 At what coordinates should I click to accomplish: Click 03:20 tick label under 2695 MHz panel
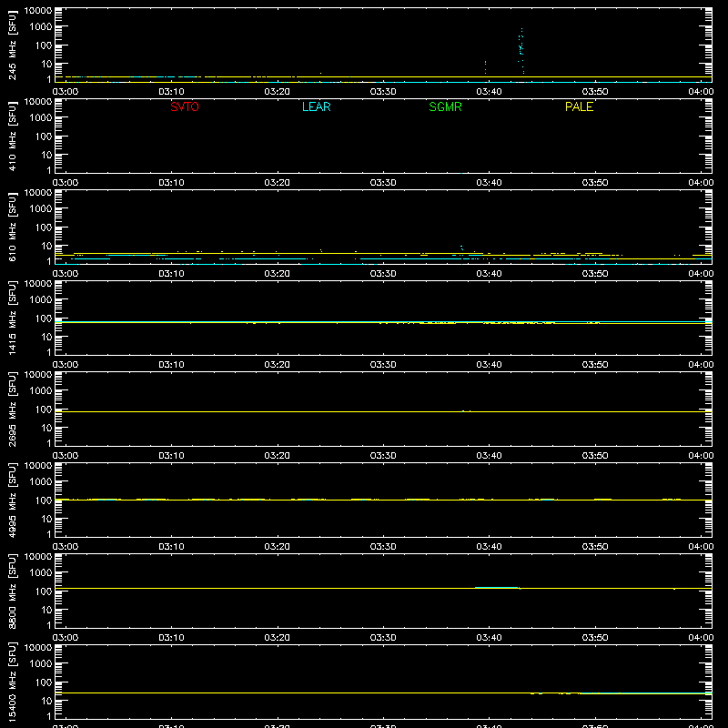coord(278,456)
